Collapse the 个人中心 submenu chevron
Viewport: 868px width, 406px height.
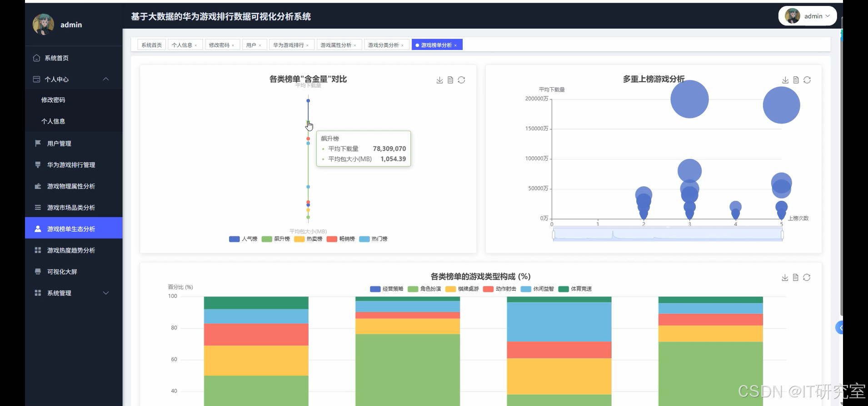pos(106,79)
